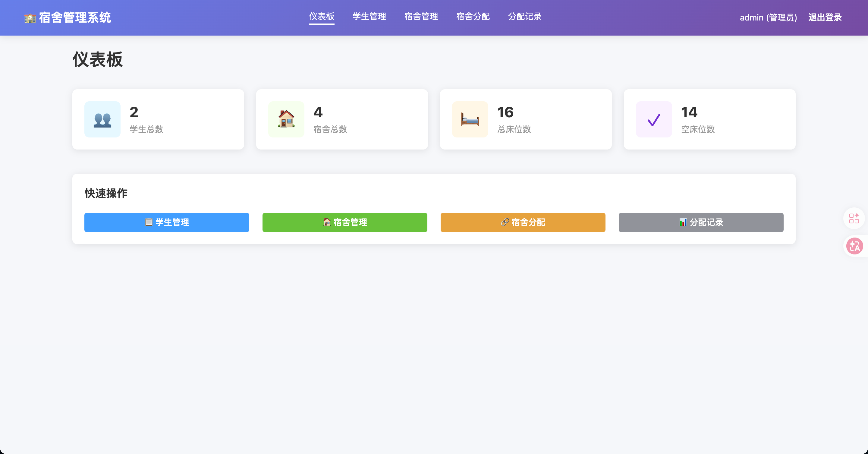The width and height of the screenshot is (868, 454).
Task: Click the 退出登录 logout link
Action: [x=825, y=17]
